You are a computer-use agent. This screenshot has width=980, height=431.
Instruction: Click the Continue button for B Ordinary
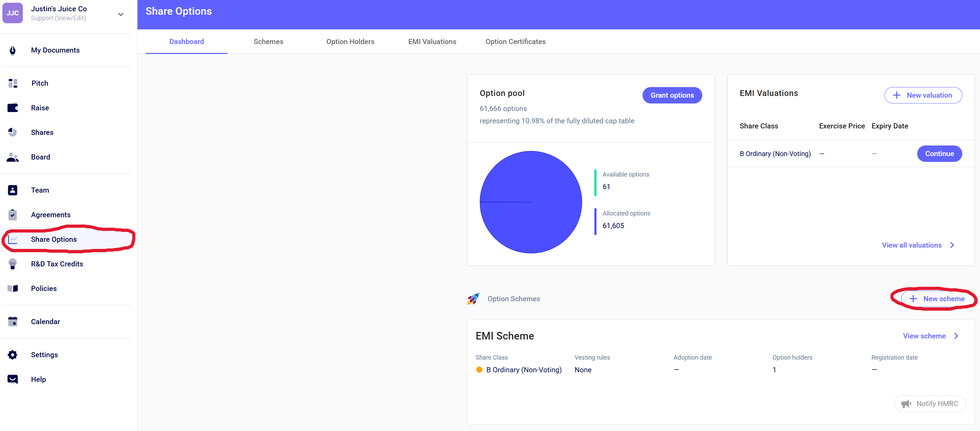click(x=939, y=154)
